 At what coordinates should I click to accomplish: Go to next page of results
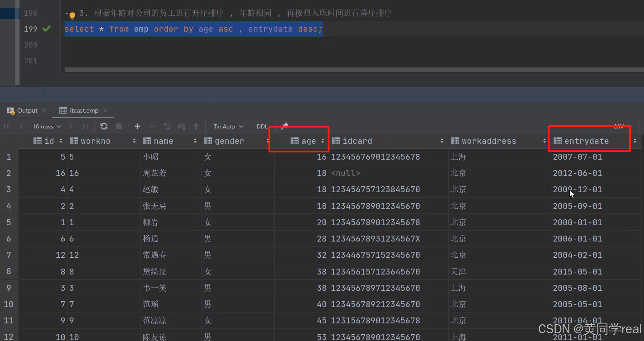(x=71, y=127)
